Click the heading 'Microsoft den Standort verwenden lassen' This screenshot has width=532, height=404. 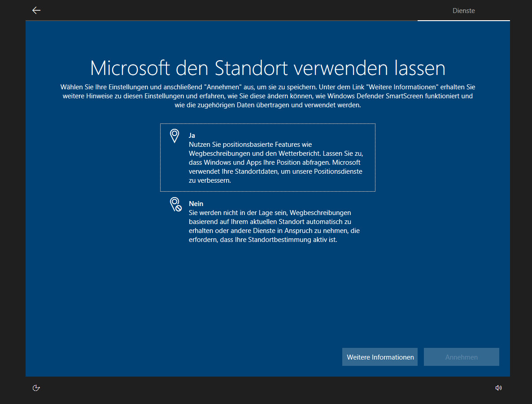[268, 68]
